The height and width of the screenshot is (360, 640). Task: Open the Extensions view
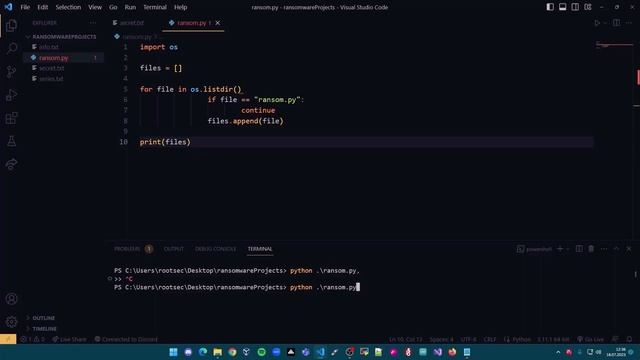click(11, 118)
